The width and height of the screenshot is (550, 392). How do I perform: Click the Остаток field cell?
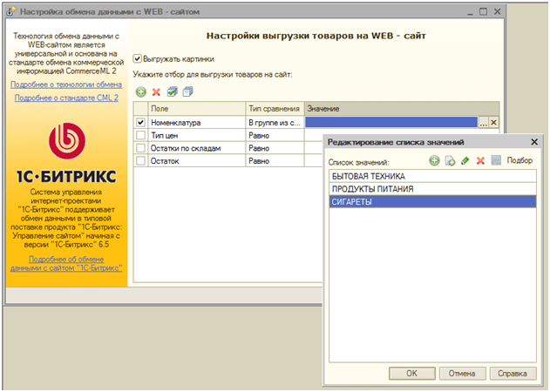[196, 161]
